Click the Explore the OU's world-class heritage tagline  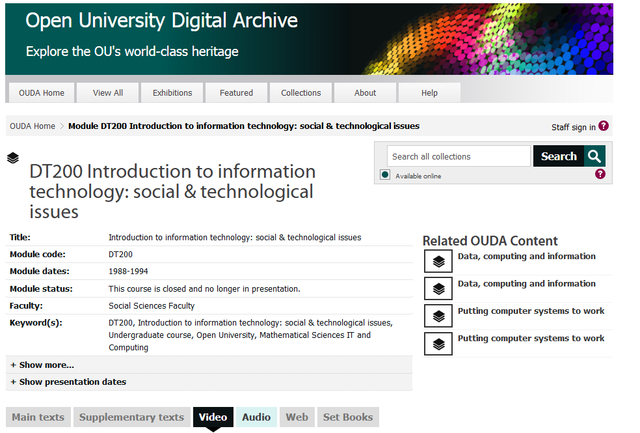tap(132, 51)
